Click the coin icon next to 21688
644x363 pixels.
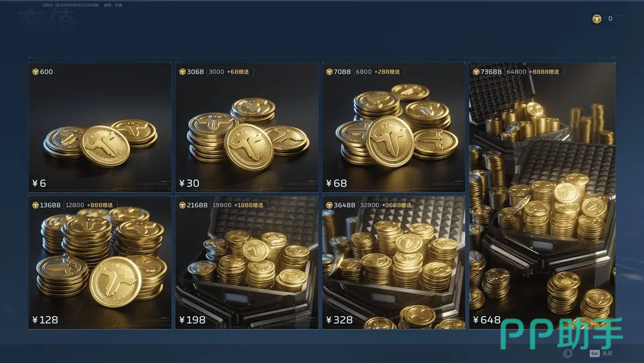point(182,205)
